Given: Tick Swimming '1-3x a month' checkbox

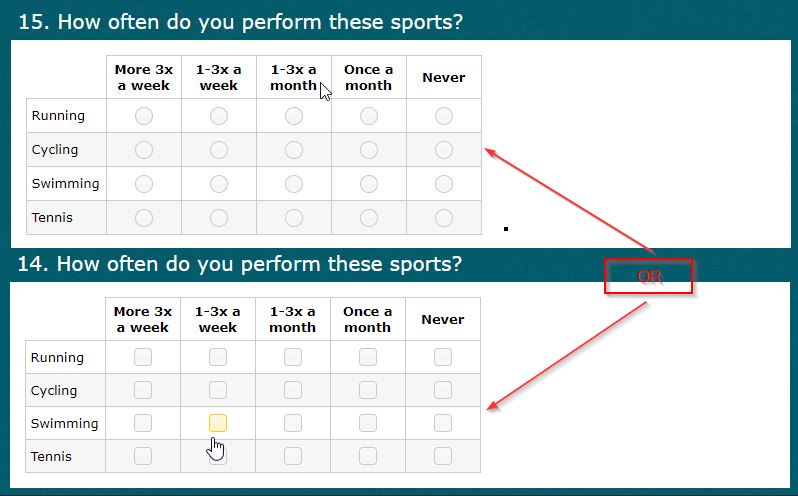Looking at the screenshot, I should (293, 423).
